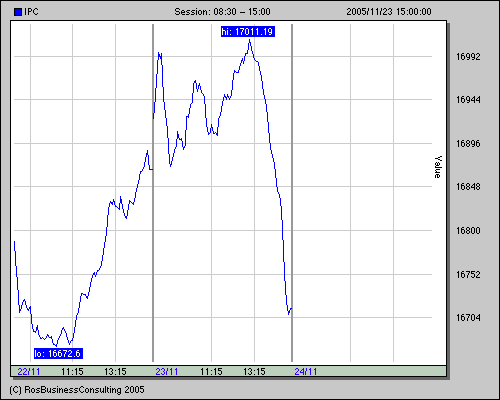The image size is (500, 400).
Task: Click the 16896 value axis label
Action: click(x=468, y=144)
